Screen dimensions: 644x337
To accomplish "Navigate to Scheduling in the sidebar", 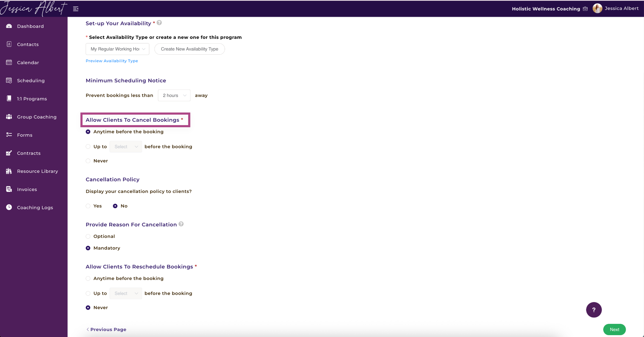I will (x=31, y=81).
